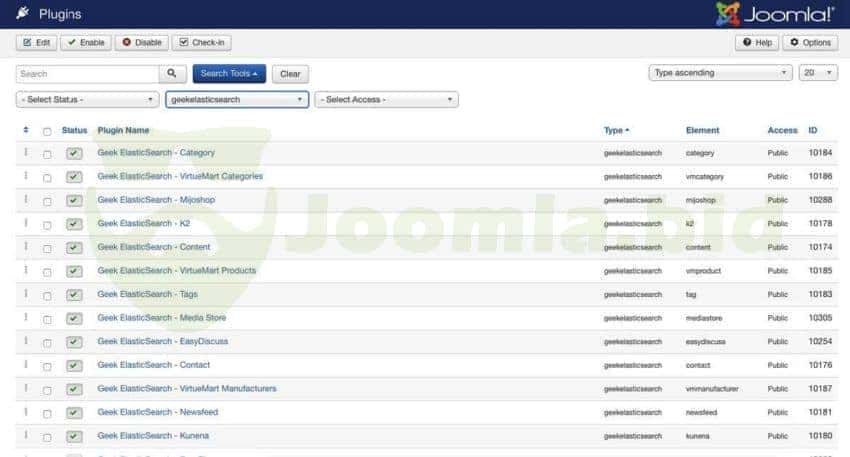Click the drag handle of Category row
This screenshot has height=457, width=850.
(x=25, y=152)
